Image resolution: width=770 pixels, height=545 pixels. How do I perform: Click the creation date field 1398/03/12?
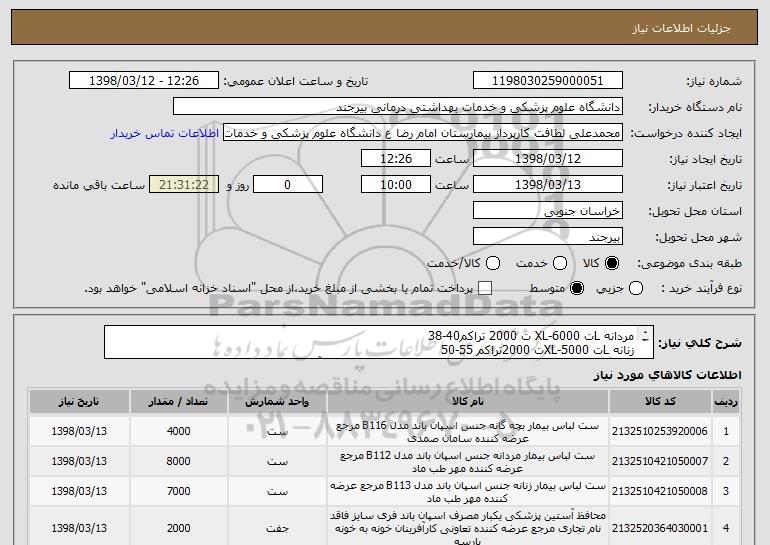tap(548, 159)
